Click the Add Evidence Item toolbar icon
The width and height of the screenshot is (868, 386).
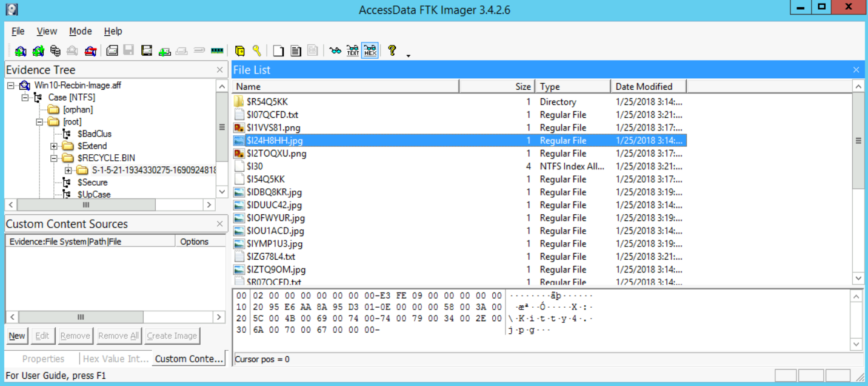pyautogui.click(x=21, y=51)
